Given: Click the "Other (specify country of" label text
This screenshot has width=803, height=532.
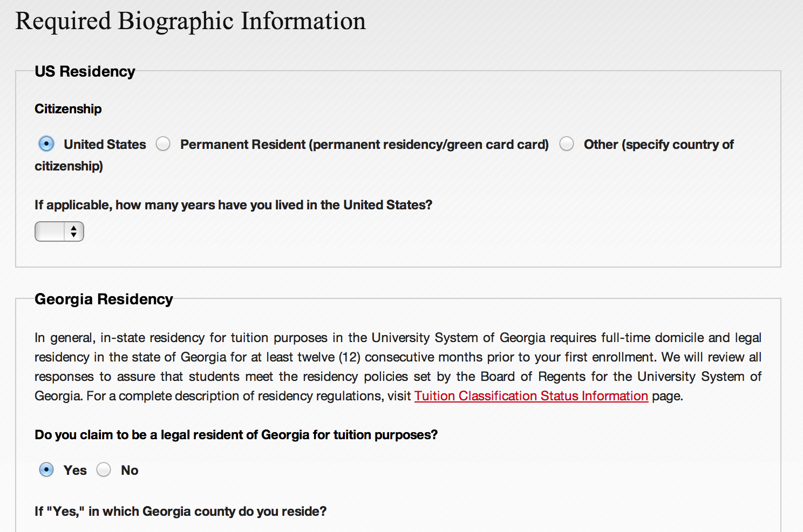Looking at the screenshot, I should 658,145.
